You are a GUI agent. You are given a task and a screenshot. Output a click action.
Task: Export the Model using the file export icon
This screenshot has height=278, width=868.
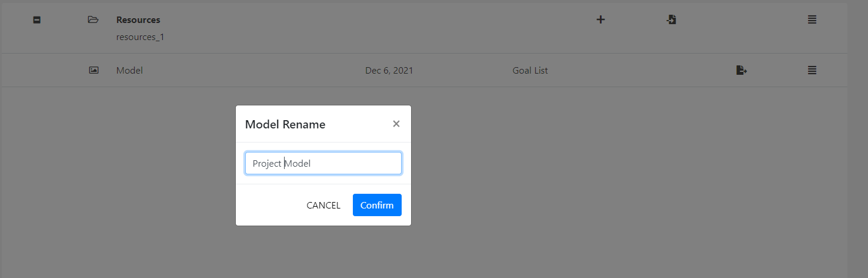[x=742, y=70]
